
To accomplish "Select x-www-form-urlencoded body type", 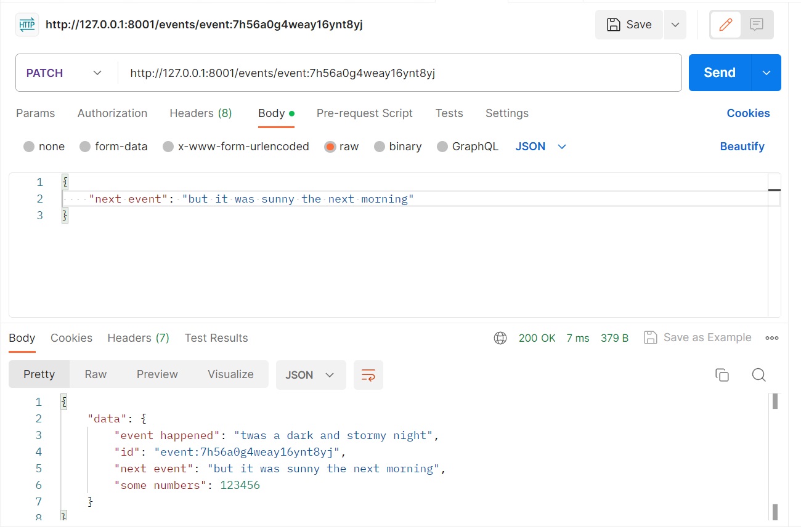I will (168, 147).
